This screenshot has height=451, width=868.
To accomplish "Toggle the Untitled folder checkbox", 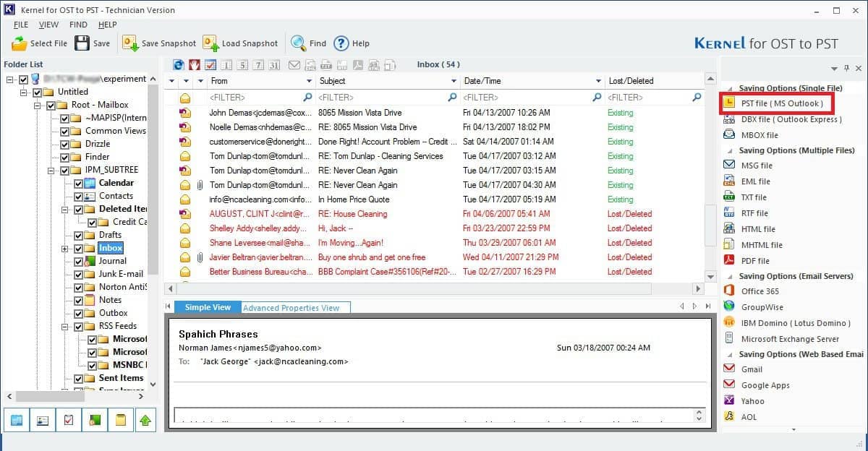I will (37, 93).
